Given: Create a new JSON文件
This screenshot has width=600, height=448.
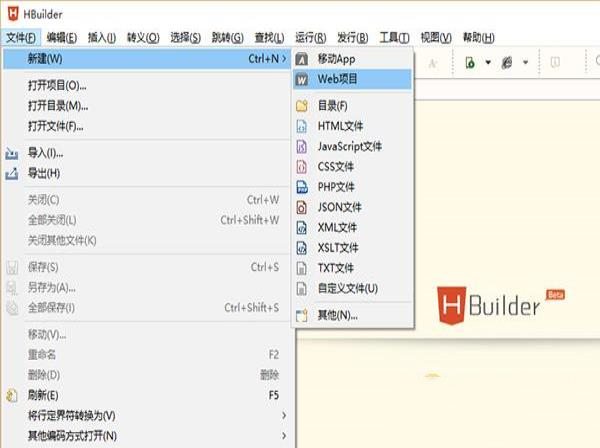Looking at the screenshot, I should 338,207.
